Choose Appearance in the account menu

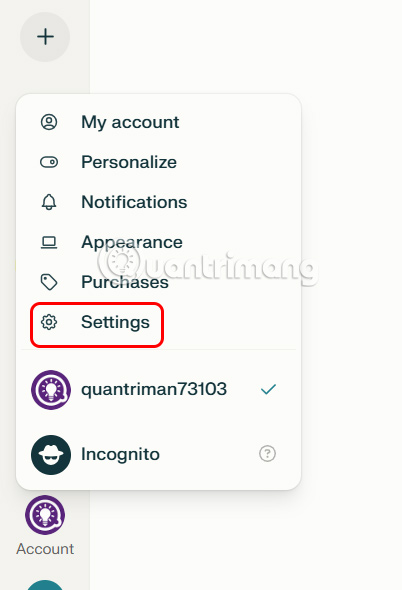[158, 242]
